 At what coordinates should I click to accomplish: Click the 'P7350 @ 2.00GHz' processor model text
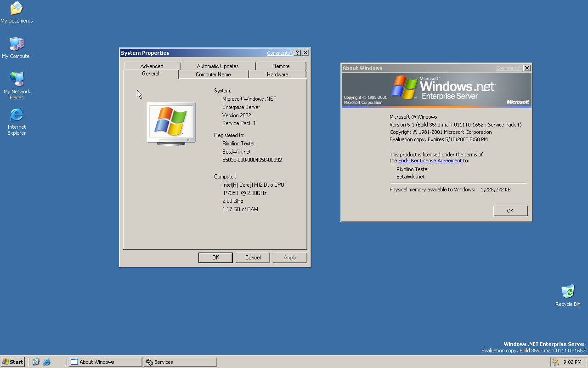245,193
